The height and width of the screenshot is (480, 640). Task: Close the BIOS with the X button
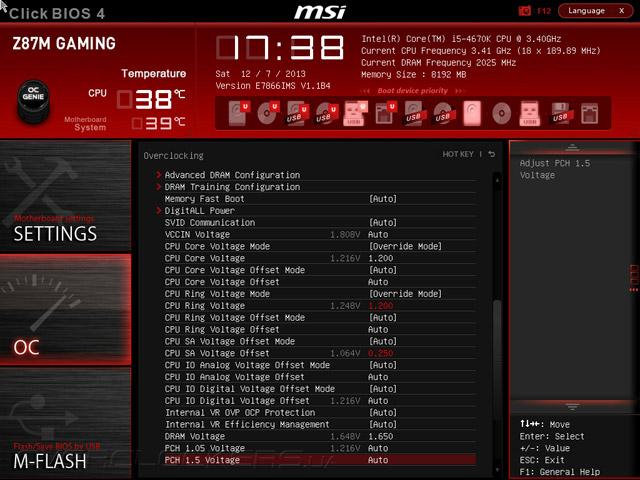(622, 11)
